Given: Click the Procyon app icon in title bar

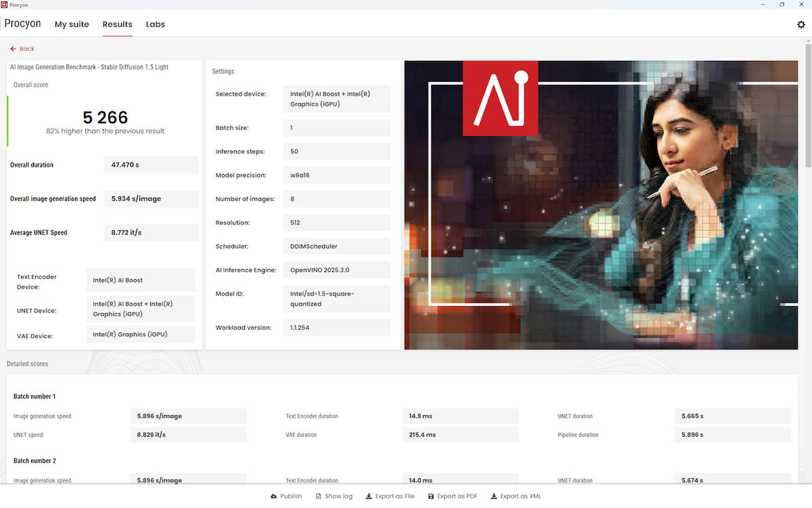Looking at the screenshot, I should 5,4.
